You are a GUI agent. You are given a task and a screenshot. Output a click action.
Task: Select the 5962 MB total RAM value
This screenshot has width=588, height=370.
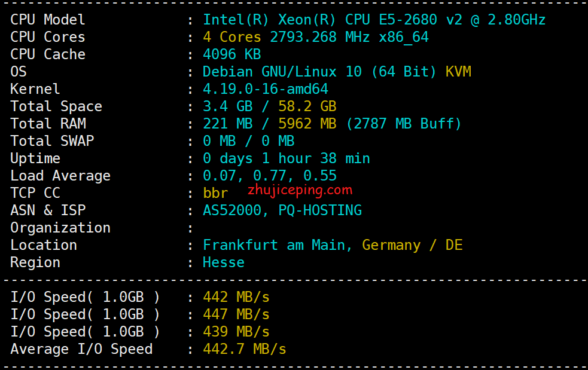tap(307, 124)
